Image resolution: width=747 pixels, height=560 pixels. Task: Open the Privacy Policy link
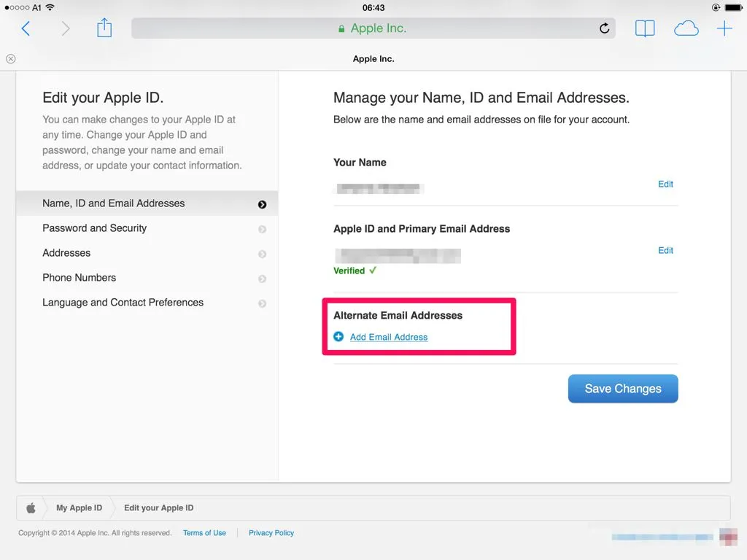tap(271, 533)
